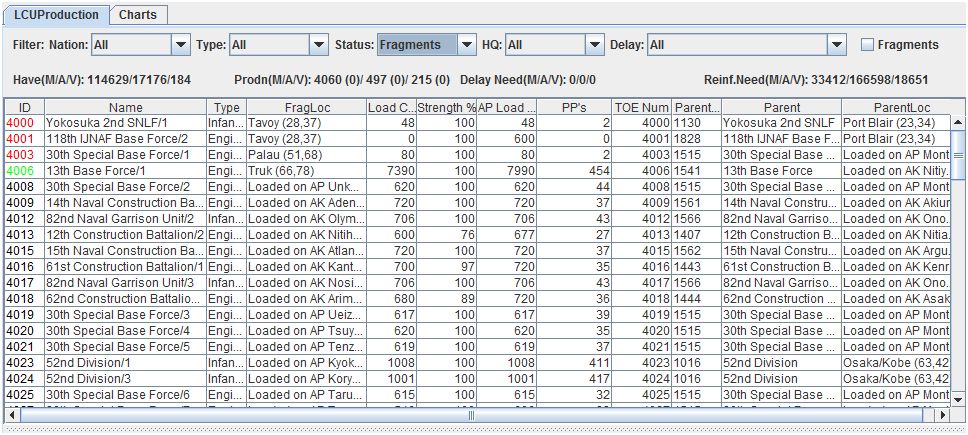
Task: Click Osaka/Kobe ParentLoc in row 4023
Action: point(896,363)
